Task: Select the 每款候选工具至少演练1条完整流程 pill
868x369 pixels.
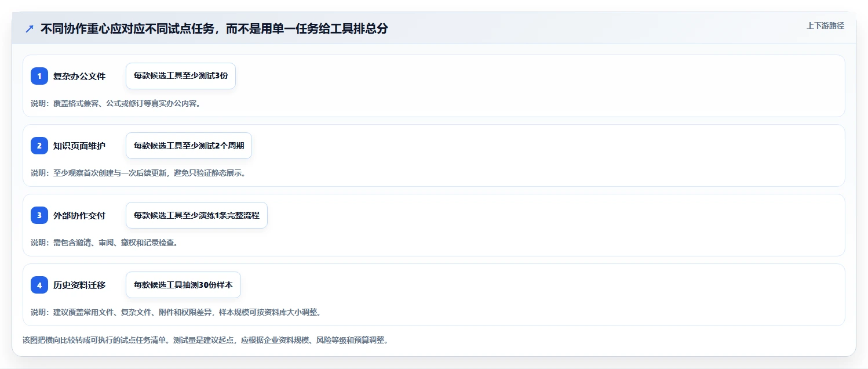Action: pos(196,215)
